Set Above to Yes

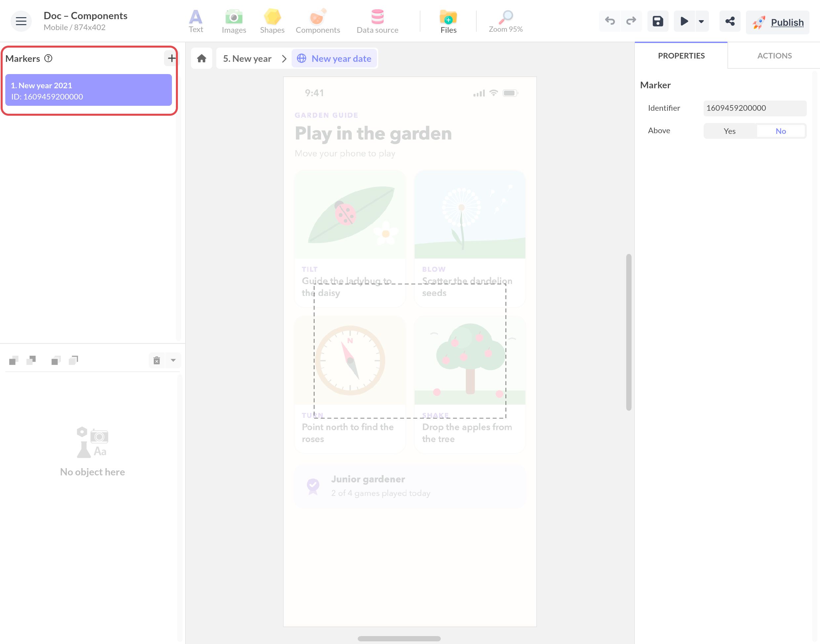click(x=729, y=131)
